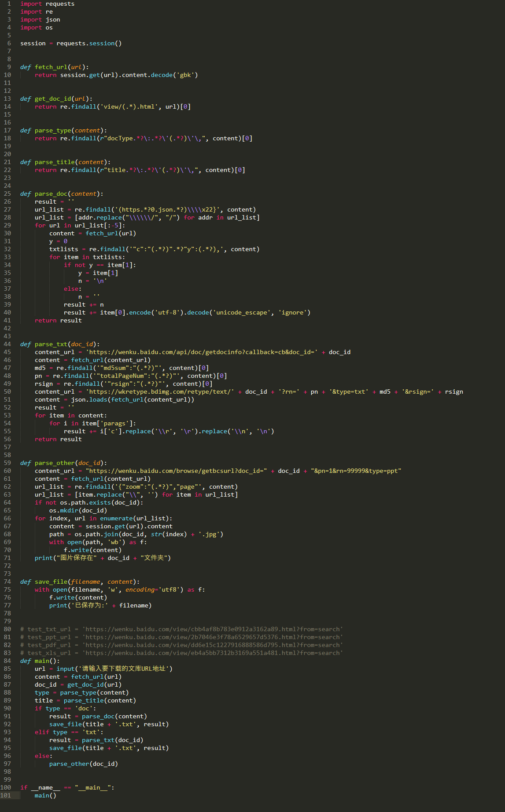Click the session = requests.session() line

tap(71, 43)
